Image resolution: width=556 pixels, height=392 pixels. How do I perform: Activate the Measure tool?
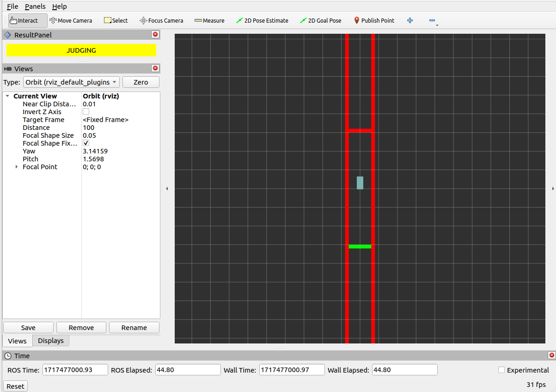click(x=209, y=20)
